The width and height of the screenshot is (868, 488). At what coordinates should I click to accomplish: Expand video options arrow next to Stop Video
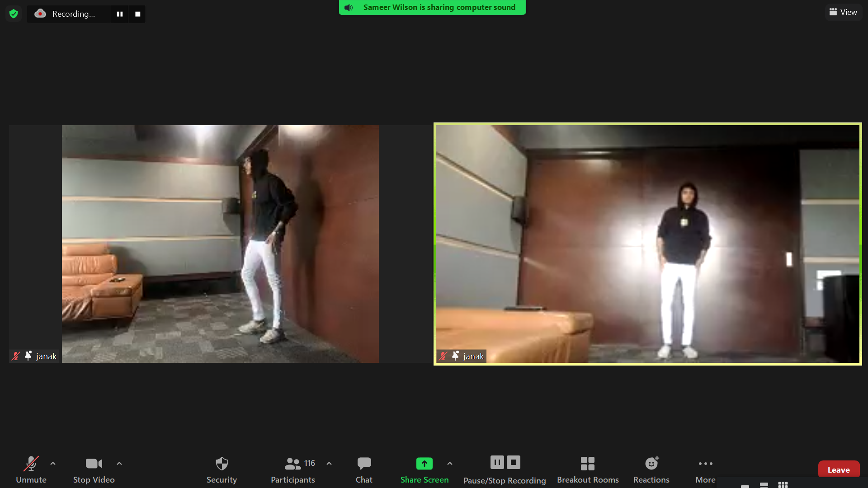(x=119, y=464)
